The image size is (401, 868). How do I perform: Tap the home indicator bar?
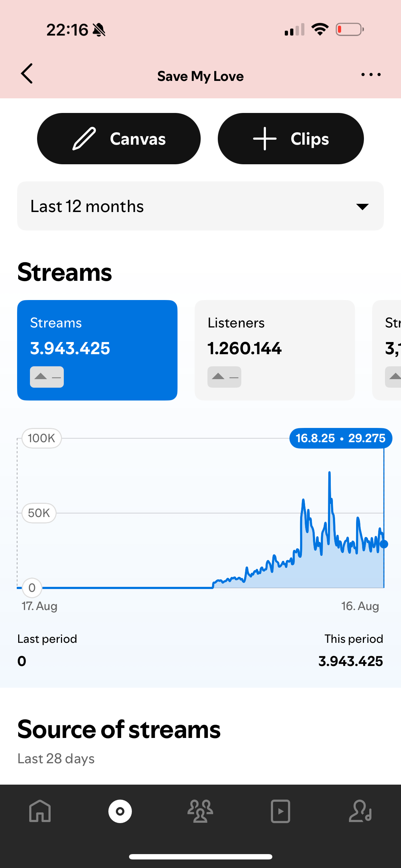point(201,857)
